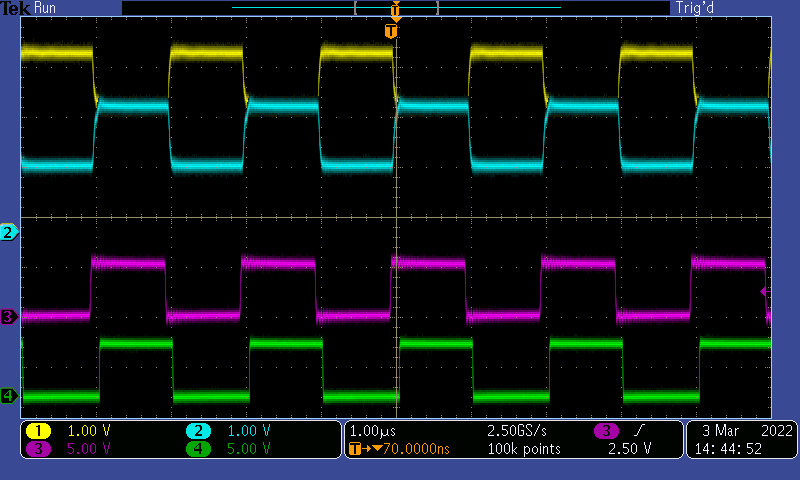Screen dimensions: 800x480
Task: Click the 2.50GS/s sample rate readout
Action: (x=515, y=430)
